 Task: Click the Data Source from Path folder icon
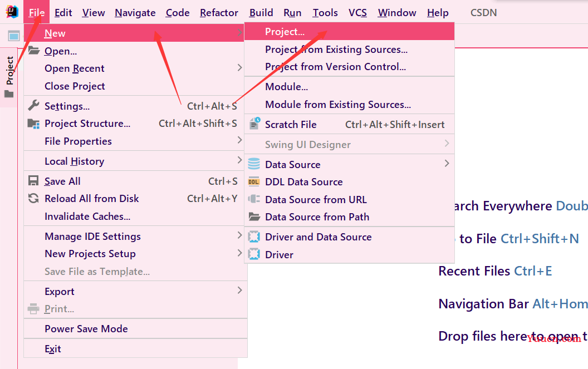pyautogui.click(x=254, y=217)
